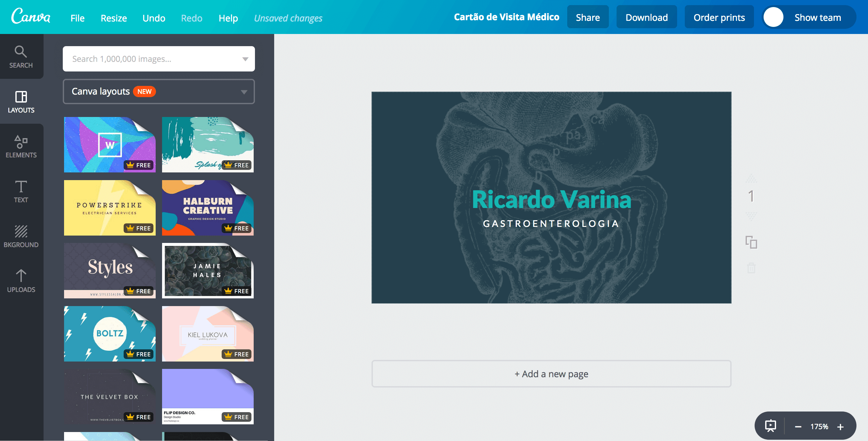Screen dimensions: 868x441
Task: Zoom in with the plus icon
Action: pyautogui.click(x=840, y=427)
